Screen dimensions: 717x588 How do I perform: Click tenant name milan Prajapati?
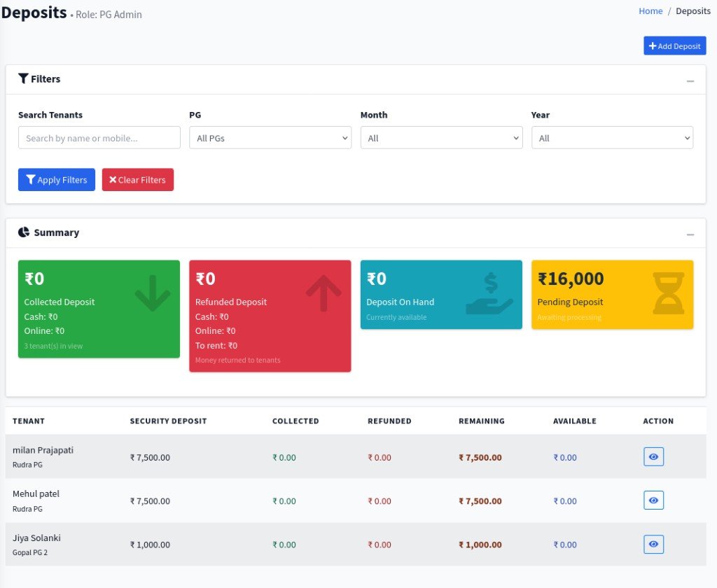coord(43,450)
